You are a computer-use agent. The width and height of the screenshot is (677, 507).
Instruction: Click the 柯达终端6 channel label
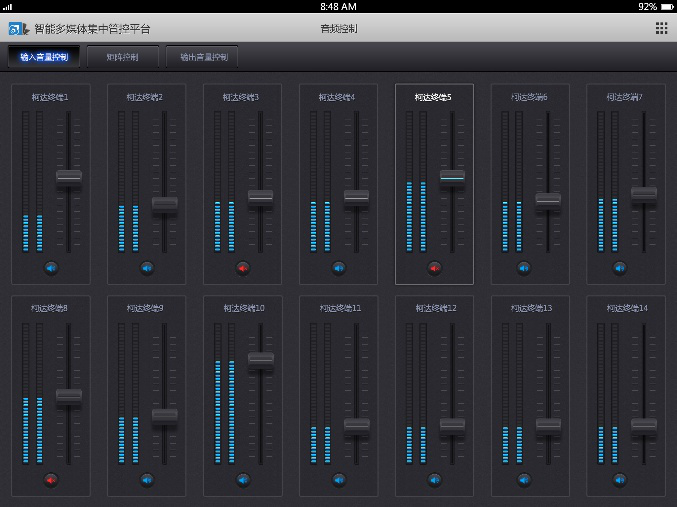[x=529, y=97]
